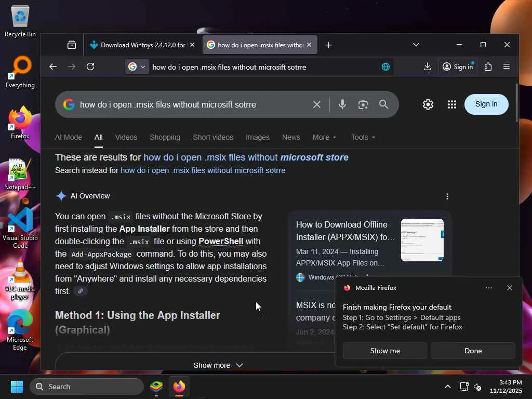Select the Videos search tab
This screenshot has width=532, height=399.
(x=126, y=137)
